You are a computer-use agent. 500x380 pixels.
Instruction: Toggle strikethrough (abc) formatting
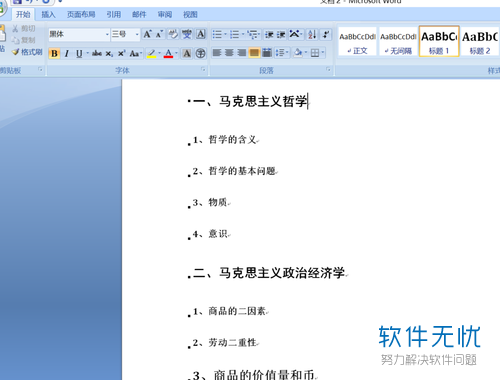[97, 53]
